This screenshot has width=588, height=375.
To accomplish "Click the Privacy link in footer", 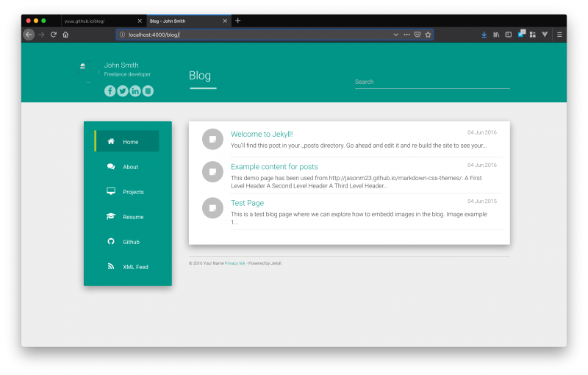I will coord(235,263).
